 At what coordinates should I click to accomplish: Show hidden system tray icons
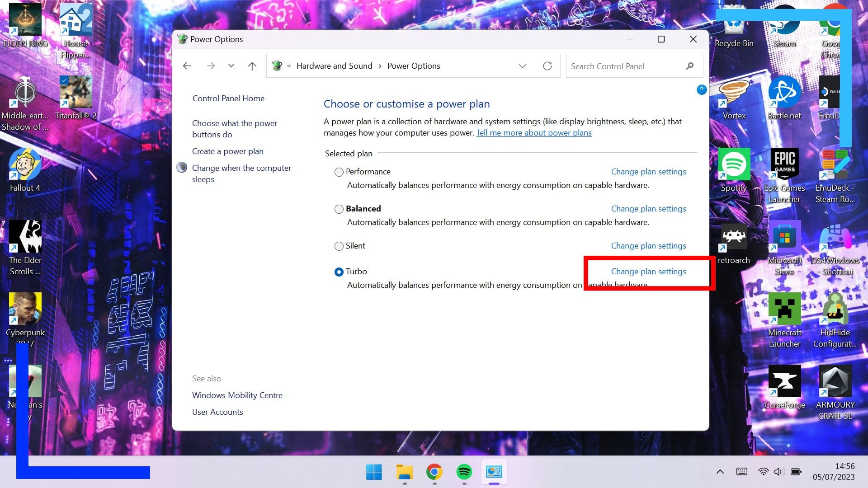coord(720,472)
